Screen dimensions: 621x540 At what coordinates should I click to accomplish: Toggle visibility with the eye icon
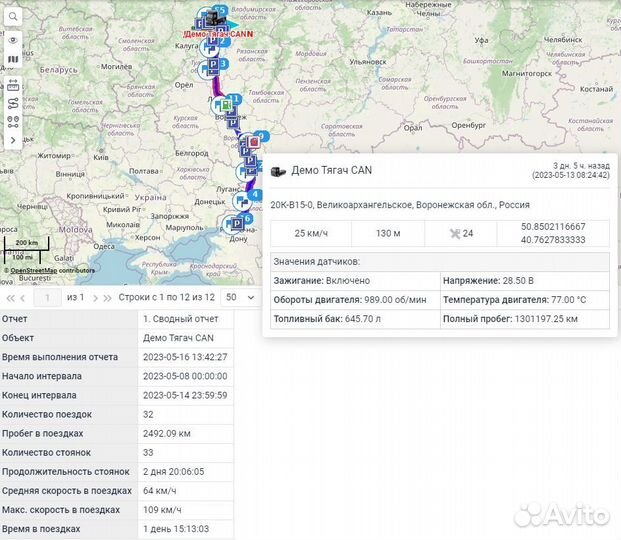click(x=13, y=40)
